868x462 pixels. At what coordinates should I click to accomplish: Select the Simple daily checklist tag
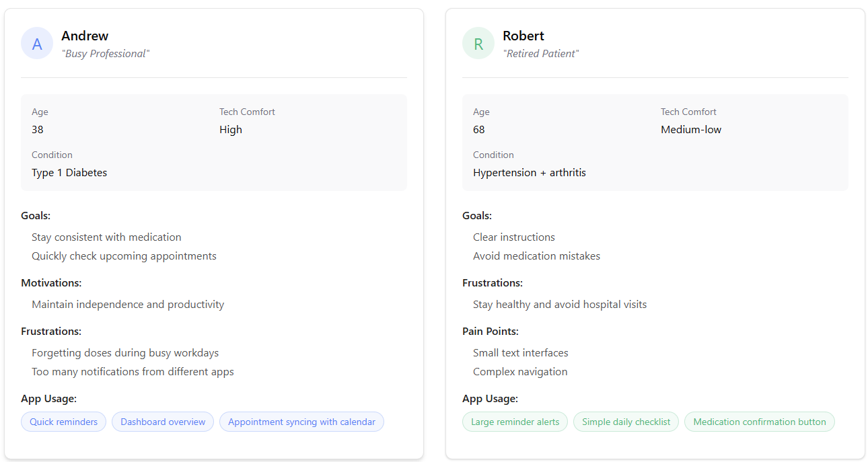pyautogui.click(x=626, y=422)
